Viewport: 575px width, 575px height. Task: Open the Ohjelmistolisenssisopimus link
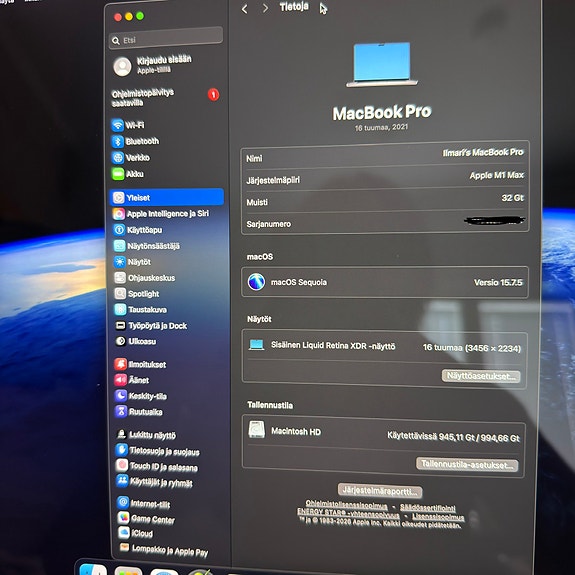(346, 505)
